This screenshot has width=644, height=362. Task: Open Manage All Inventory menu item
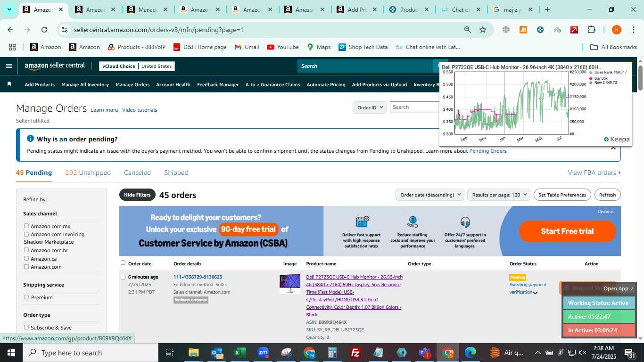[x=85, y=85]
